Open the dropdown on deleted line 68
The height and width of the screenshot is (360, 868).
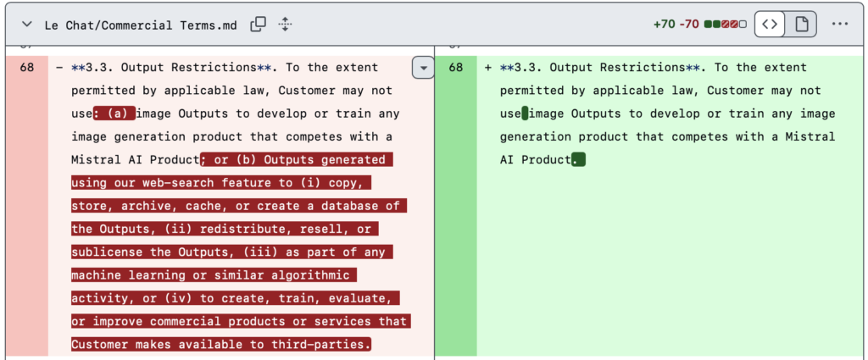point(422,68)
